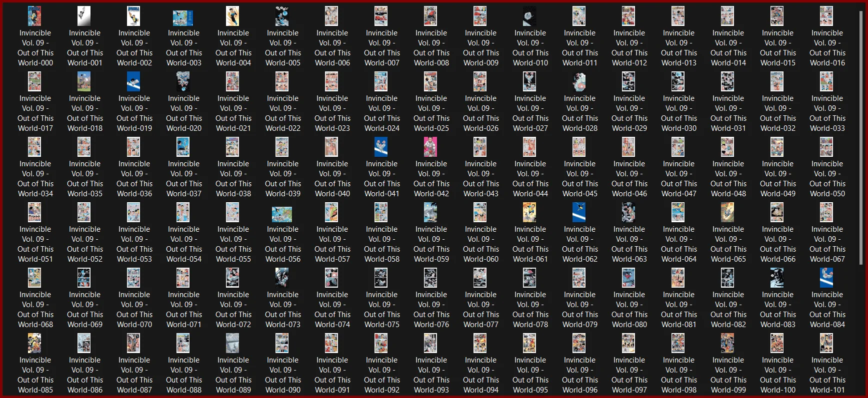Select file name ending in World-053
The width and height of the screenshot is (868, 398).
click(x=134, y=244)
